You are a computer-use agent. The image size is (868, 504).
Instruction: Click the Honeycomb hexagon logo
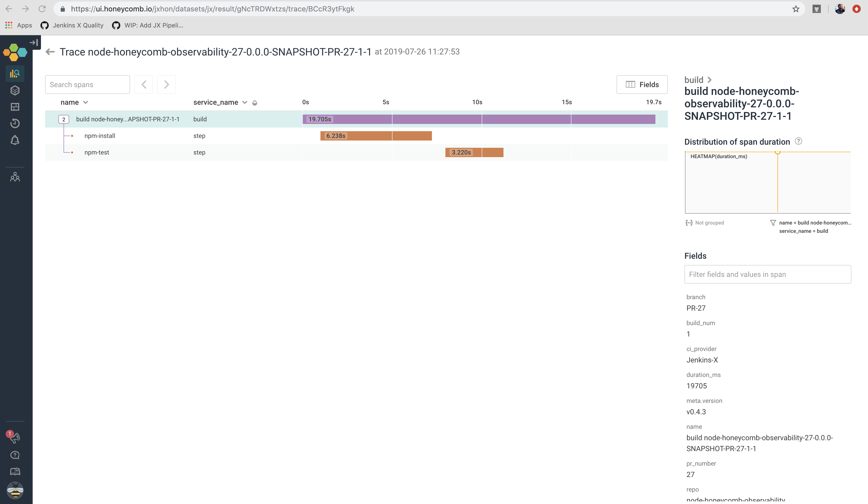(x=15, y=52)
